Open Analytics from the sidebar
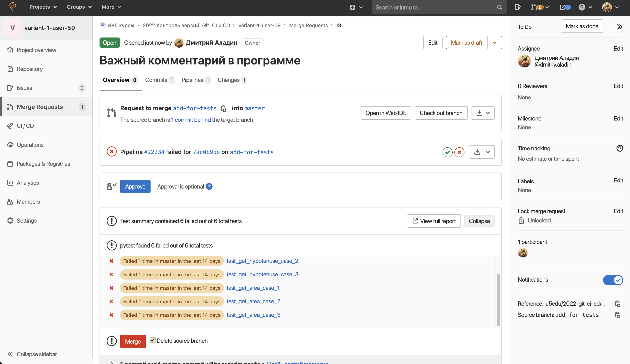630x364 pixels. pyautogui.click(x=27, y=183)
